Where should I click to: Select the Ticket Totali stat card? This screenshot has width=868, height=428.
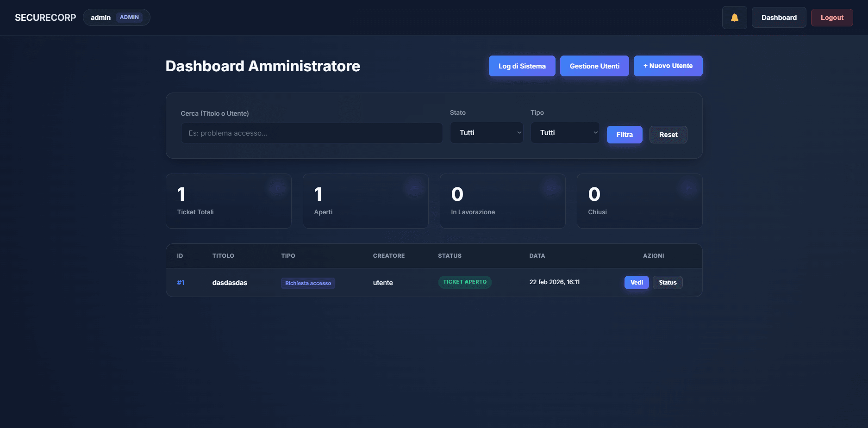tap(229, 201)
